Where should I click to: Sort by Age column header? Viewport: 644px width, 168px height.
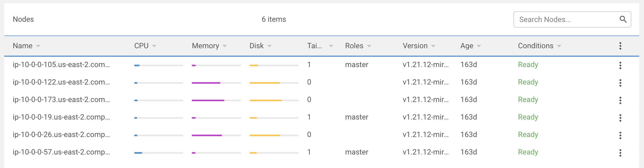coord(467,46)
